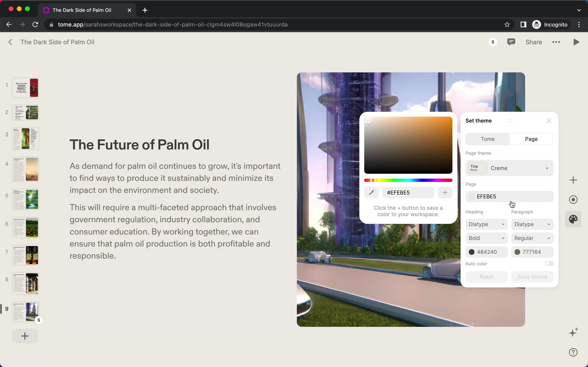Click the more options icon top bar
The height and width of the screenshot is (367, 588).
pos(556,42)
